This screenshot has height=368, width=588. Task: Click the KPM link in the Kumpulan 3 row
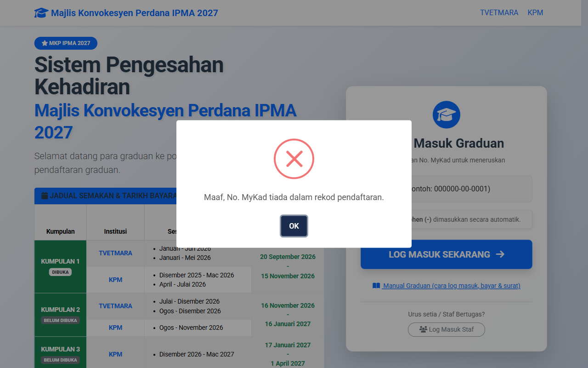click(x=115, y=354)
